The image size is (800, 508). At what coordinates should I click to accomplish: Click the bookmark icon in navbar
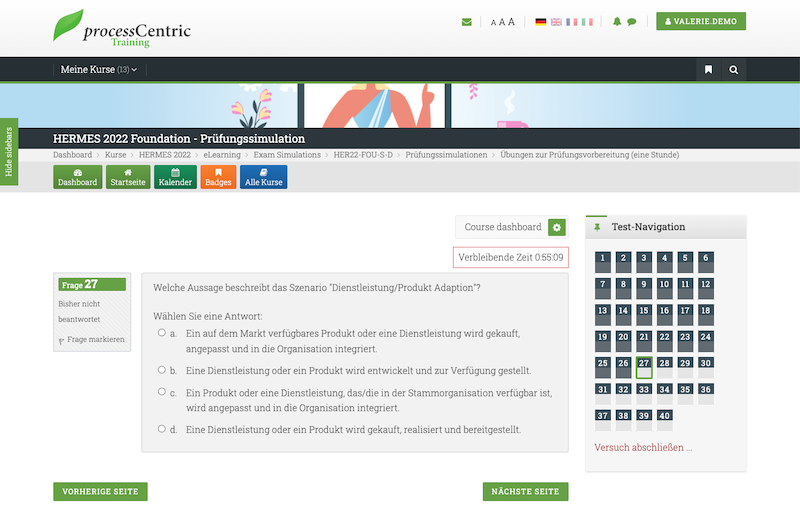coord(709,69)
